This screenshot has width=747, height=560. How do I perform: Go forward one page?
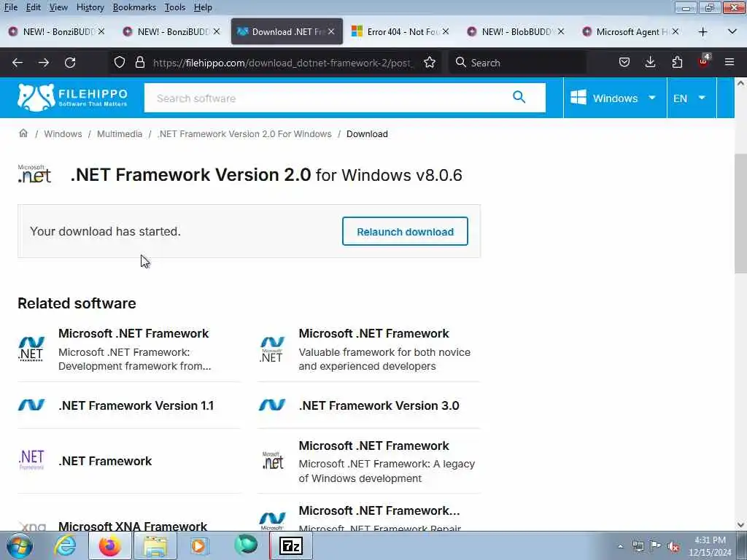pos(44,63)
